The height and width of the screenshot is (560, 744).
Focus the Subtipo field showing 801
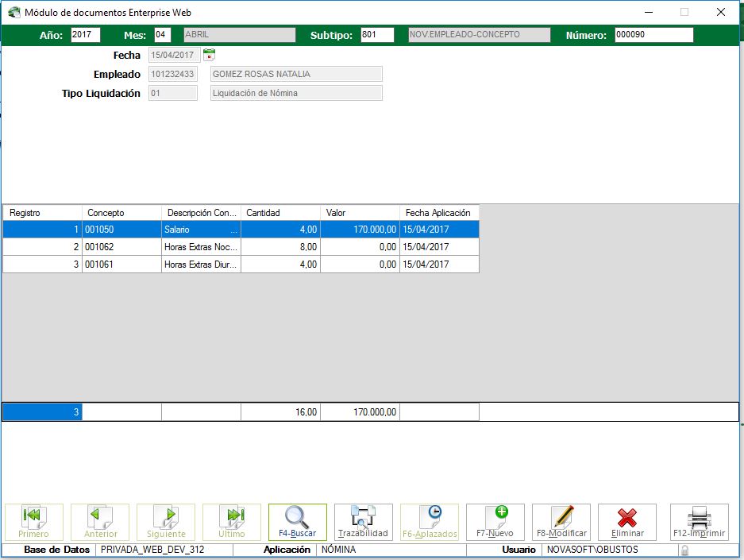[x=377, y=35]
